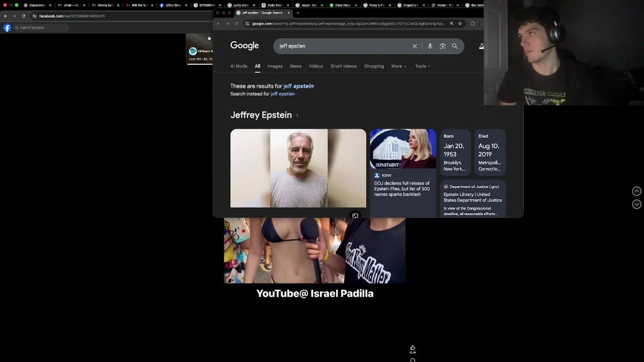Viewport: 644px width, 362px height.
Task: Switch to News results tab
Action: coord(296,66)
